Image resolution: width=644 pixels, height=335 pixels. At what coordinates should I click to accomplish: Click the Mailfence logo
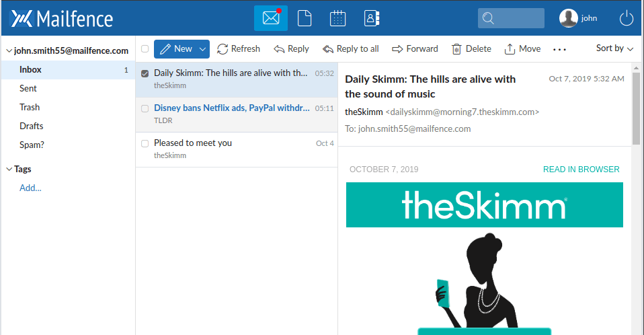pyautogui.click(x=62, y=19)
